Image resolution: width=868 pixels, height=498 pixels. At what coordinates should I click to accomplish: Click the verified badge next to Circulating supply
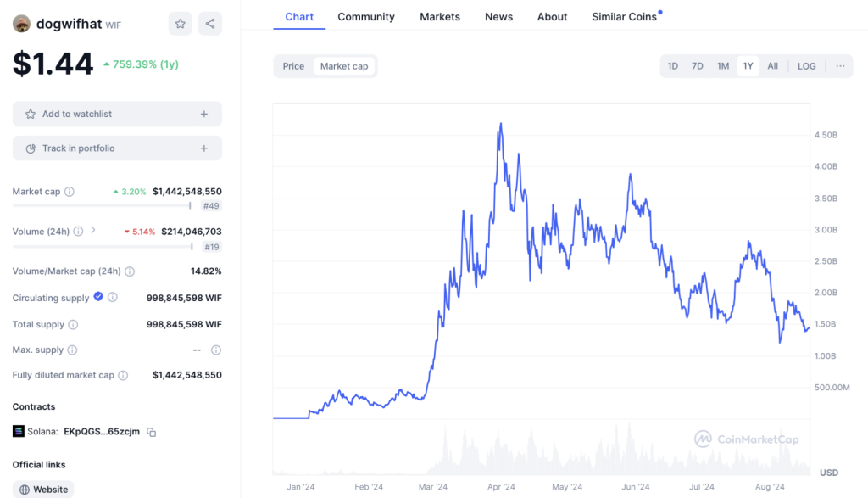pos(98,296)
